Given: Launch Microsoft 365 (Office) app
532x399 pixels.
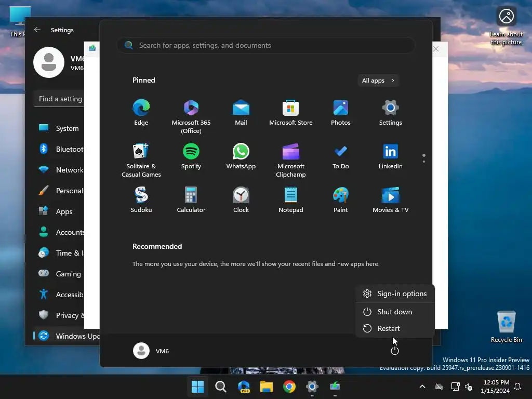Looking at the screenshot, I should (x=191, y=116).
